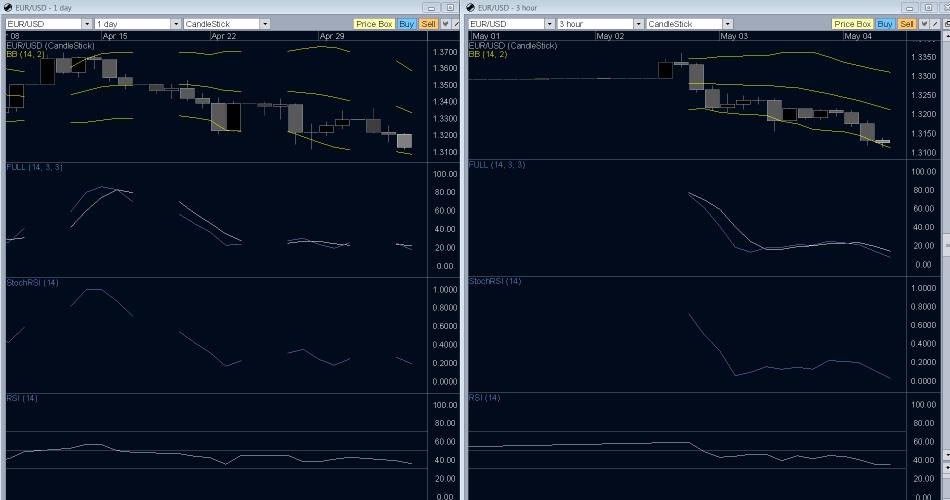The width and height of the screenshot is (950, 500).
Task: Click the app icon in the 3 hour window title bar
Action: pyautogui.click(x=471, y=7)
